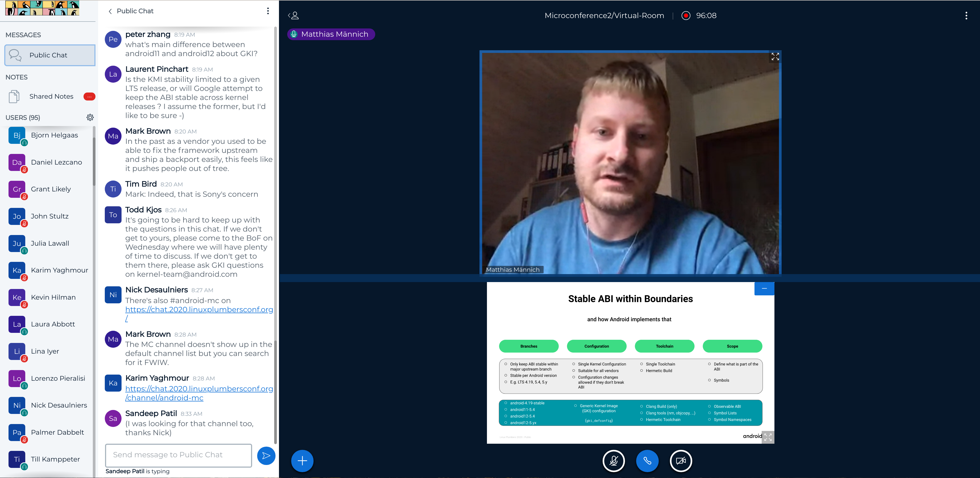The width and height of the screenshot is (980, 478).
Task: Open the users gear settings icon
Action: [x=90, y=118]
